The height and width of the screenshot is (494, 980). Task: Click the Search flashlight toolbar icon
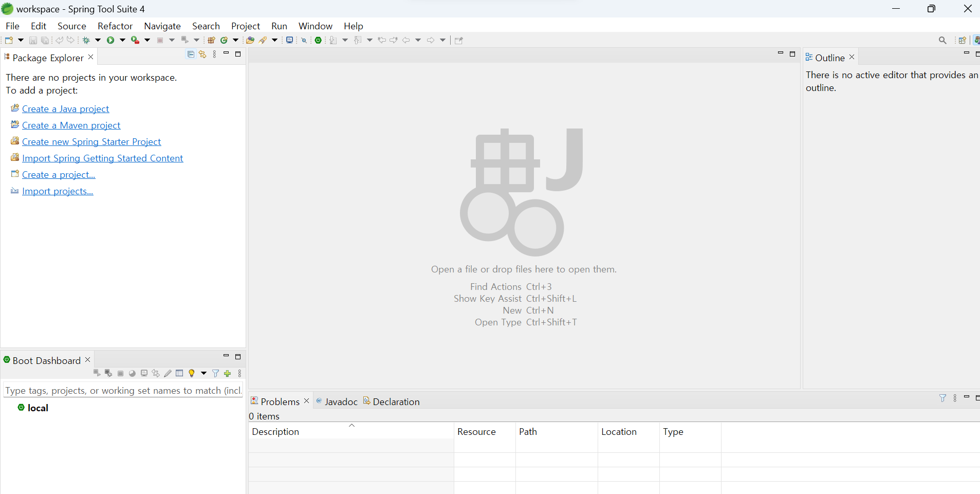pyautogui.click(x=263, y=40)
